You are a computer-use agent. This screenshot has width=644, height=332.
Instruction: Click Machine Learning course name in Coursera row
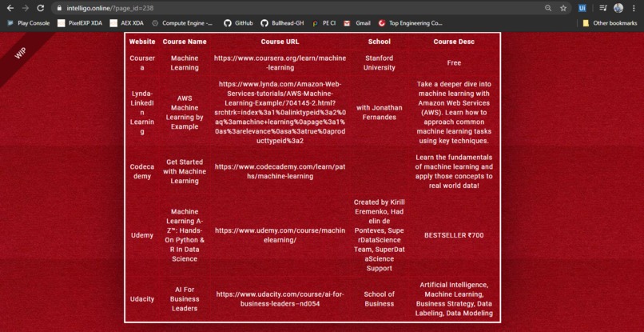point(185,63)
